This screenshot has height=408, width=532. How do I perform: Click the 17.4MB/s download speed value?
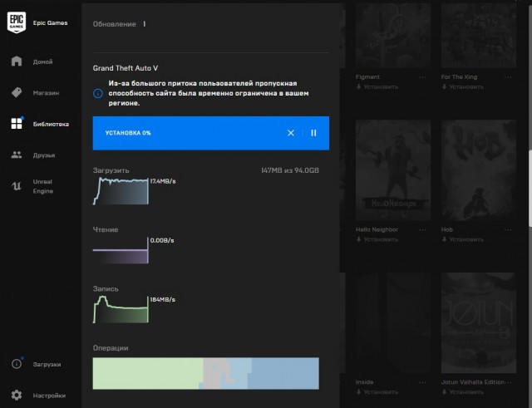click(163, 181)
